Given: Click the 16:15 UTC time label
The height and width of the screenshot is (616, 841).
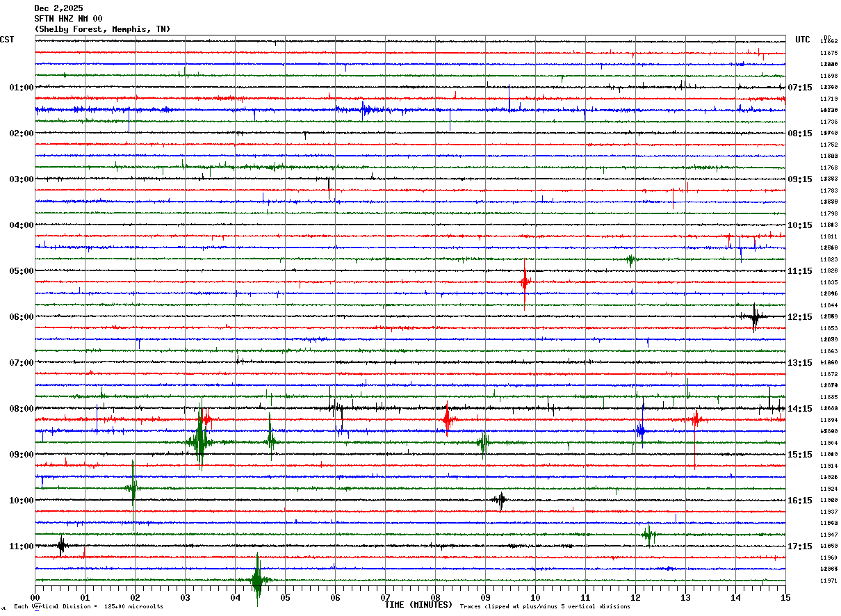Looking at the screenshot, I should (800, 501).
